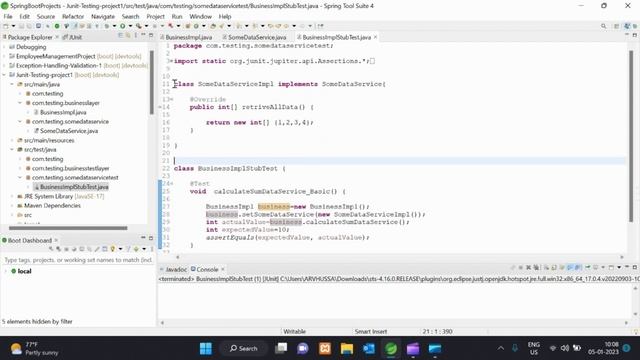This screenshot has width=640, height=360.
Task: Click the Boot Dashboard filter text field
Action: 78,260
